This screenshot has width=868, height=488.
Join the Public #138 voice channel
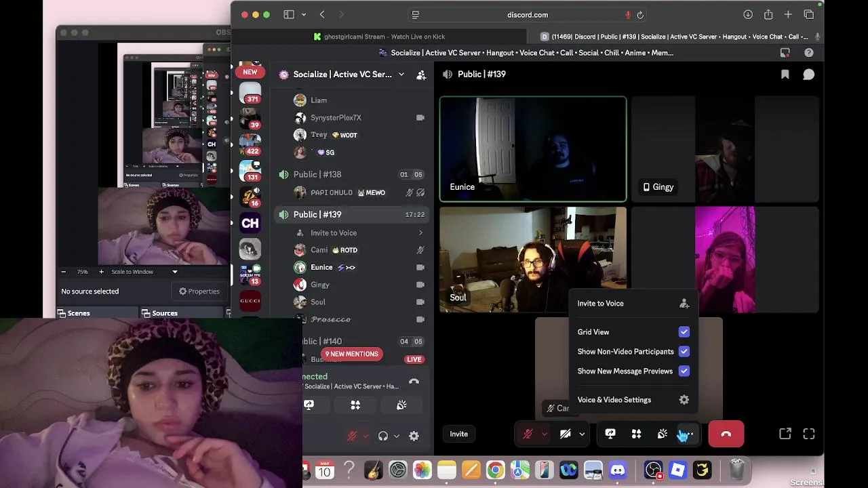351,175
